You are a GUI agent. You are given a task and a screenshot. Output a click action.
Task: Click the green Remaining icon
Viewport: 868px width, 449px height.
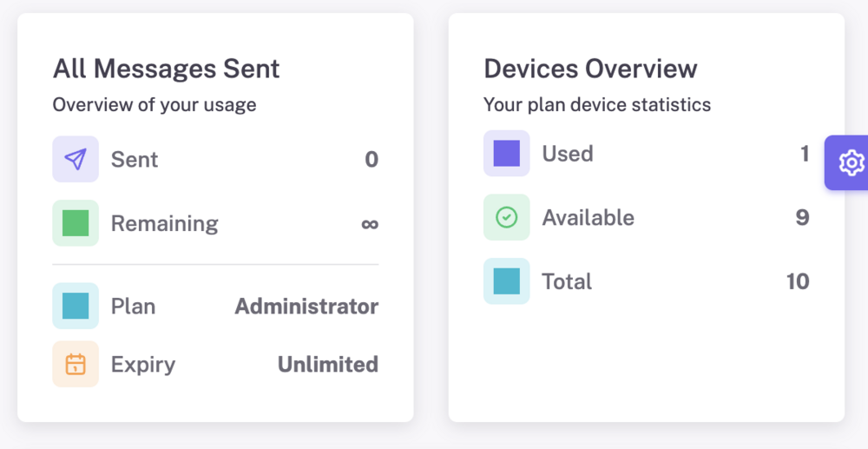pyautogui.click(x=76, y=223)
